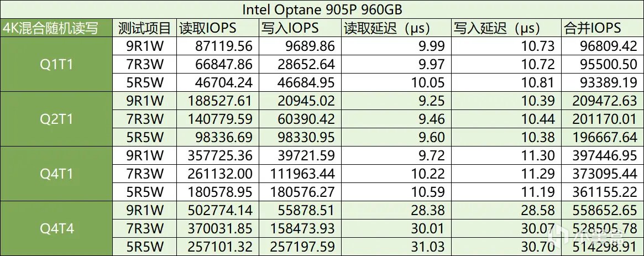The image size is (644, 256).
Task: Click the Q4T1 group cell
Action: click(x=55, y=174)
